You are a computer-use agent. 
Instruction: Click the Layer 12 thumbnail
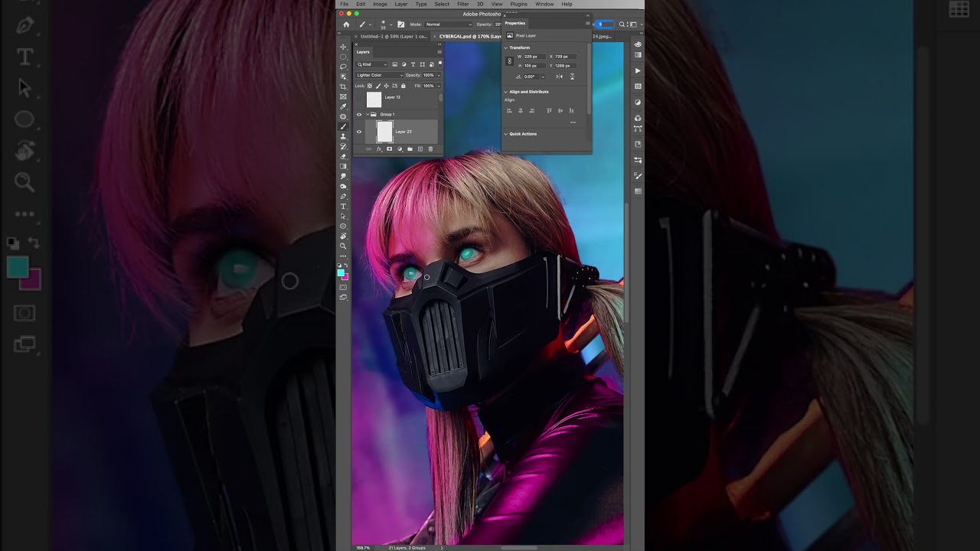374,99
